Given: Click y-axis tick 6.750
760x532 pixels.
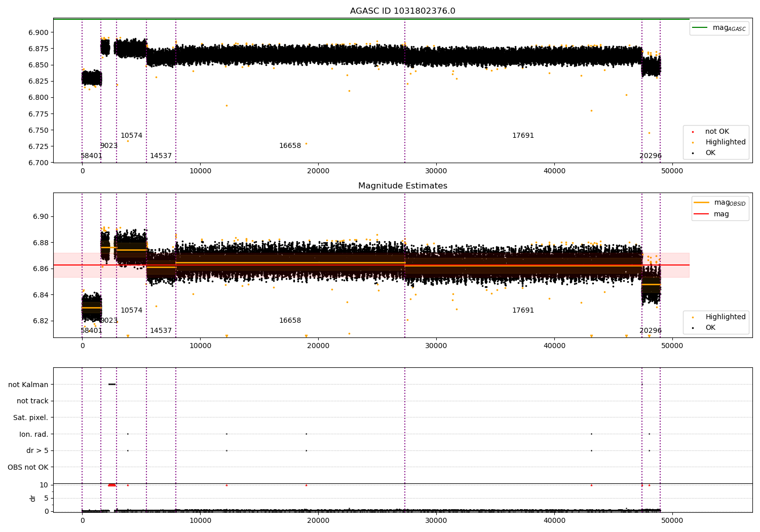Looking at the screenshot, I should tap(39, 130).
